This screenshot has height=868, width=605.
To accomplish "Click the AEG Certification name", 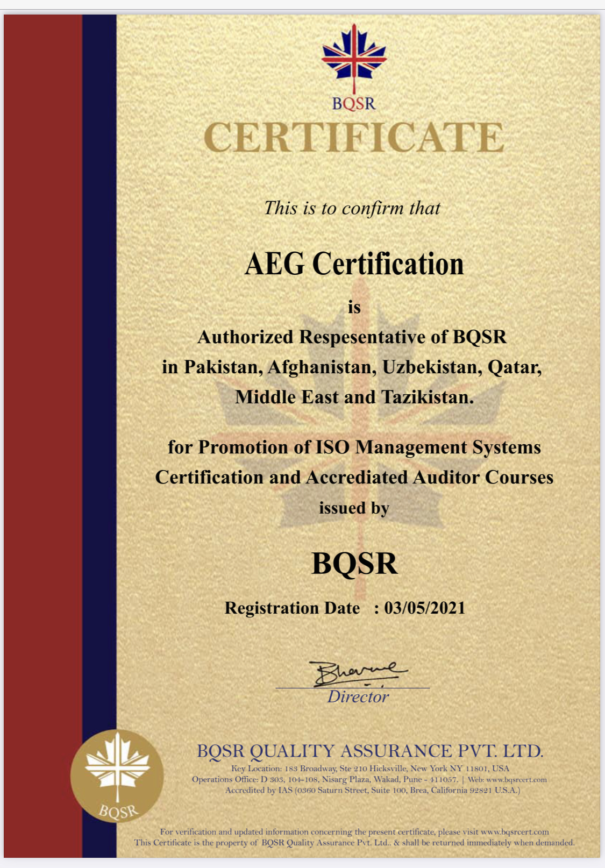I will (354, 264).
